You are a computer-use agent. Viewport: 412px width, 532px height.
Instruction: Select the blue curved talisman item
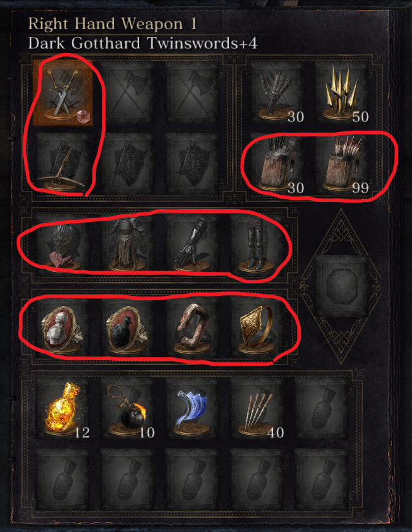[x=192, y=409]
